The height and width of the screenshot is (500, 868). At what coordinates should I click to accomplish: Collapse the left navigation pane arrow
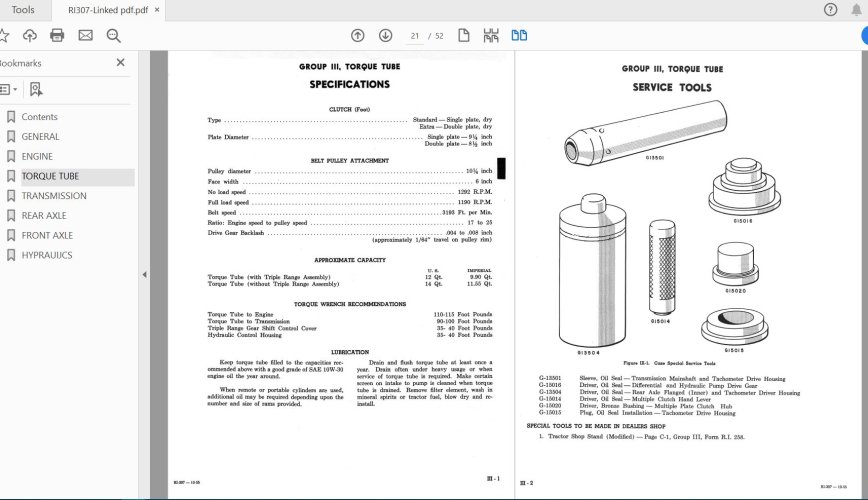pos(143,274)
